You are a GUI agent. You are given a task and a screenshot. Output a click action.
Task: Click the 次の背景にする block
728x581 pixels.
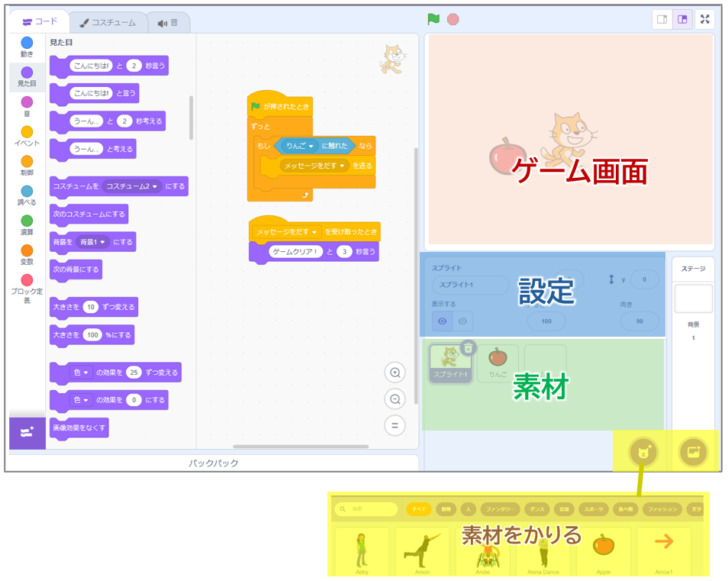[x=76, y=270]
